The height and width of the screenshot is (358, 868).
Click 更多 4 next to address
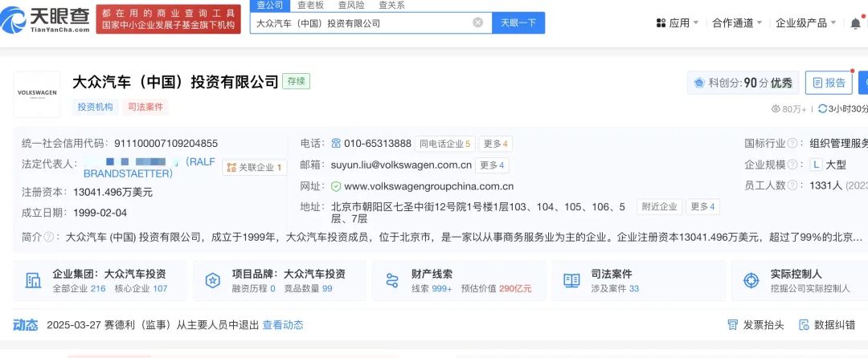(703, 206)
